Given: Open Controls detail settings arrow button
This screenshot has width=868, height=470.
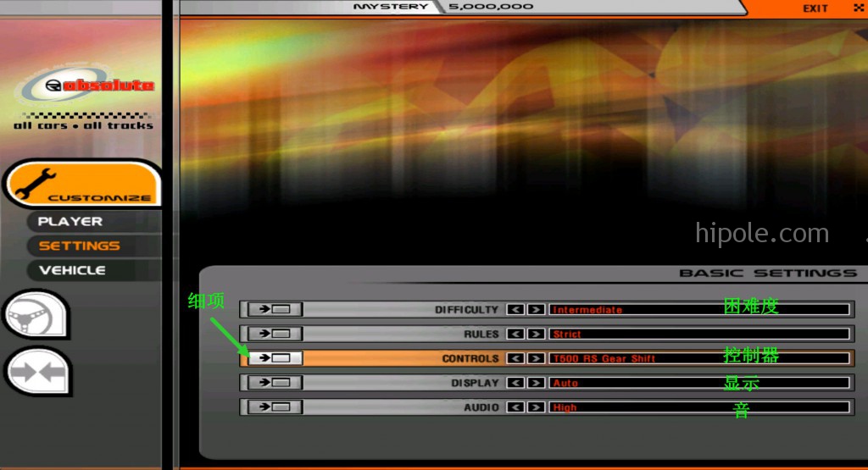Looking at the screenshot, I should 275,358.
